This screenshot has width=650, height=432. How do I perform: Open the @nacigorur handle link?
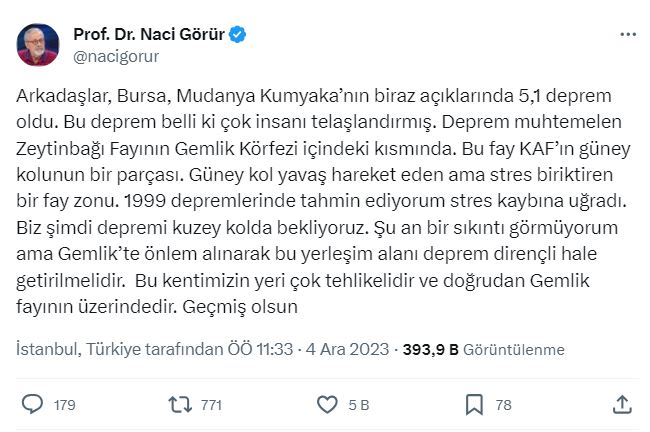click(x=116, y=56)
